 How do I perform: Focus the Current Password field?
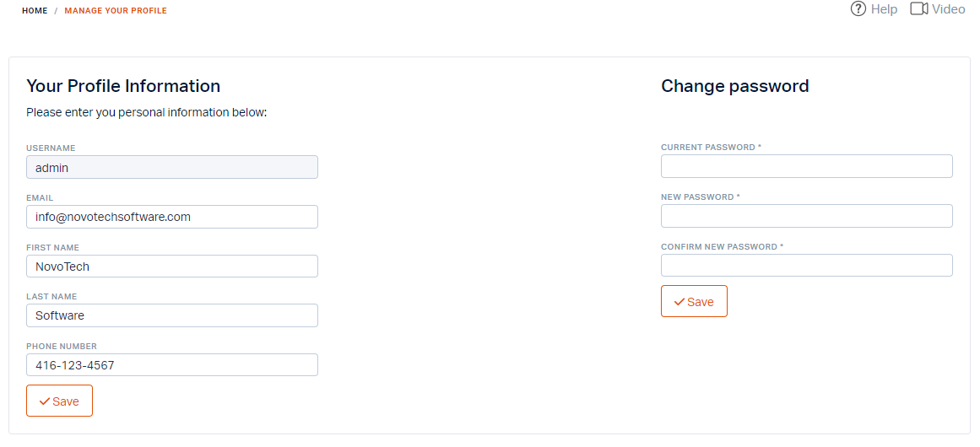tap(807, 166)
